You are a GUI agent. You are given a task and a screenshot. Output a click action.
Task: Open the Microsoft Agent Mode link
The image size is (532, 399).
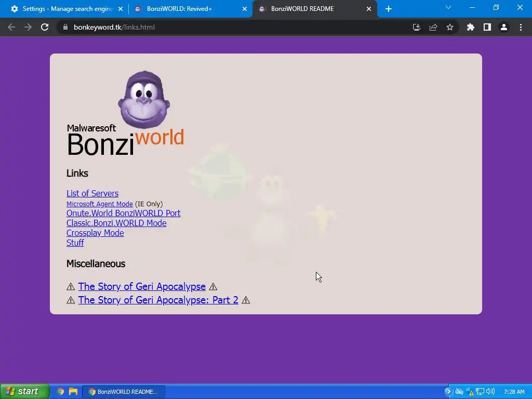(x=99, y=204)
